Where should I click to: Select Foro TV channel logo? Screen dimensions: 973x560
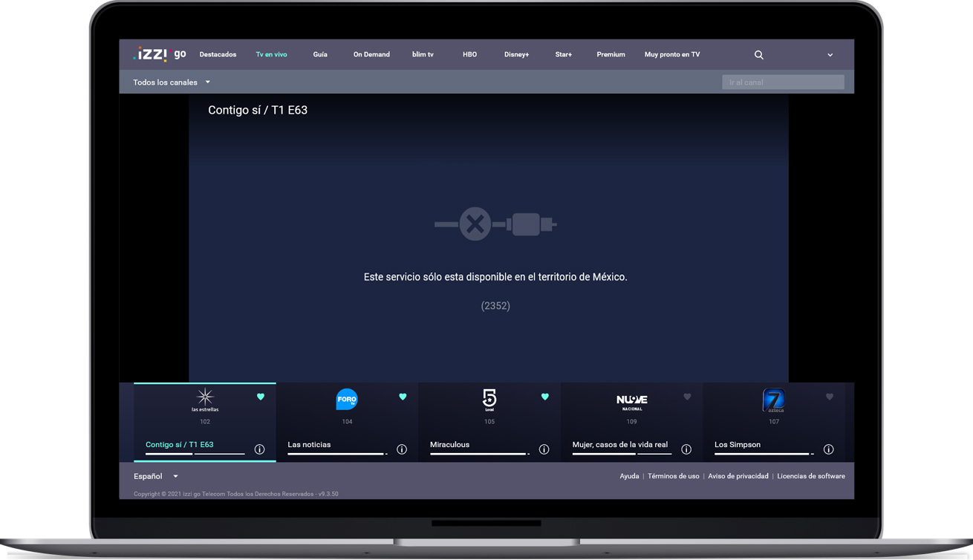pos(347,399)
